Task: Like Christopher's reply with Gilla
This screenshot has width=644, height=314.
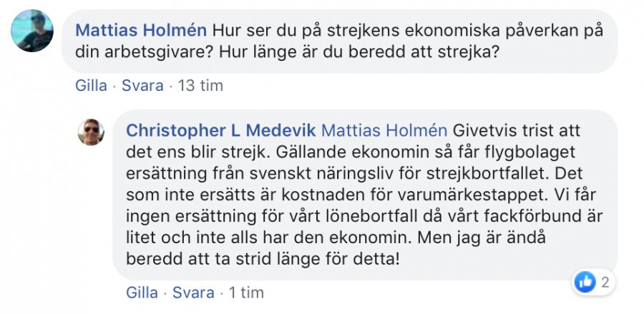Action: pos(142,293)
